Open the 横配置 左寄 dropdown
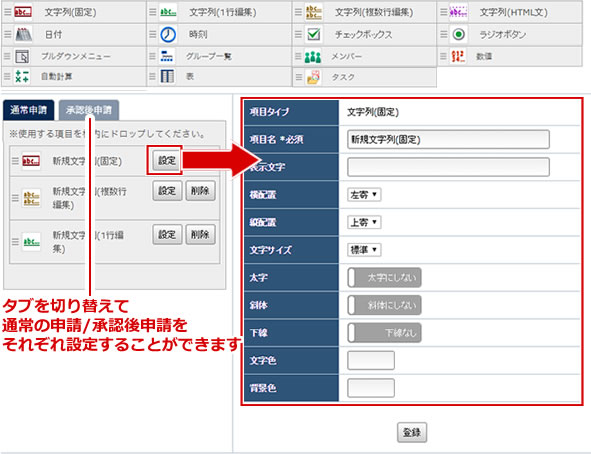 click(364, 194)
